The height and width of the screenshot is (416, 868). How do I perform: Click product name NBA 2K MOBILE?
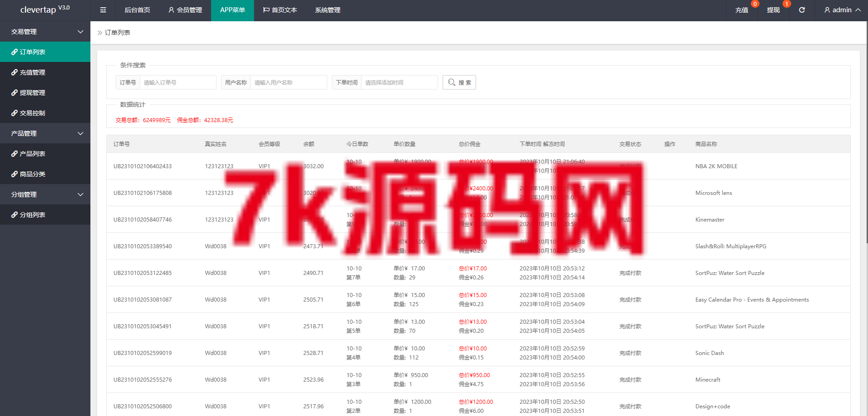716,166
